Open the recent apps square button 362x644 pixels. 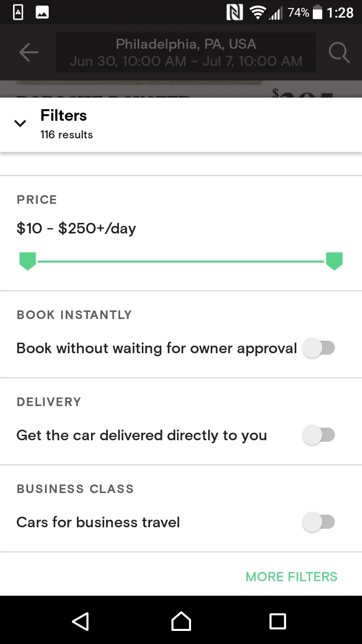tap(278, 621)
